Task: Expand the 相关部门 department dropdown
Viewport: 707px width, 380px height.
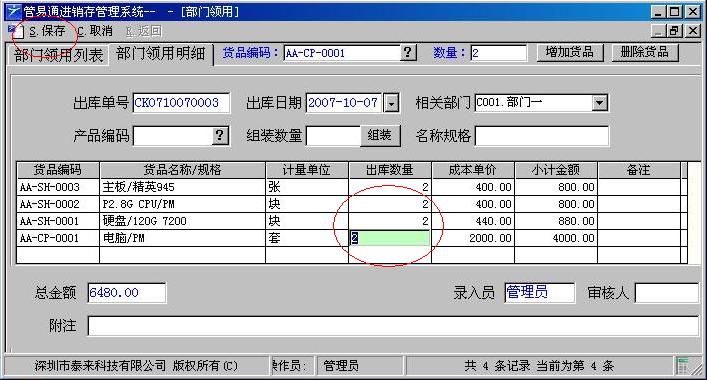Action: tap(599, 103)
